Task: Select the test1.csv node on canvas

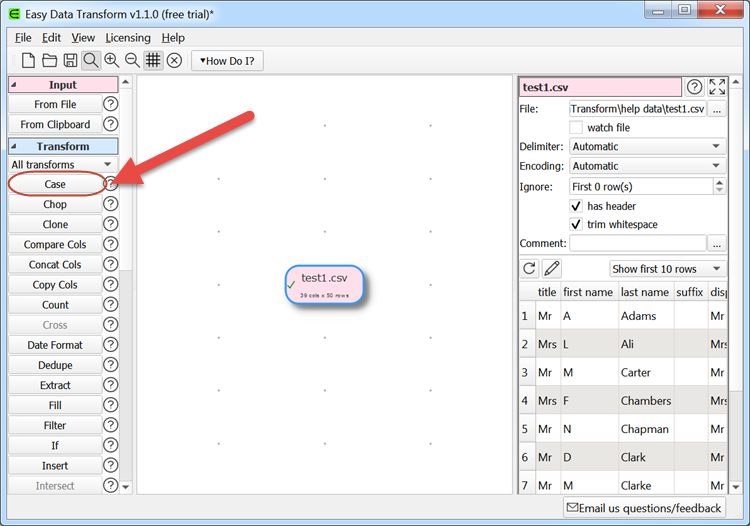Action: click(x=324, y=284)
